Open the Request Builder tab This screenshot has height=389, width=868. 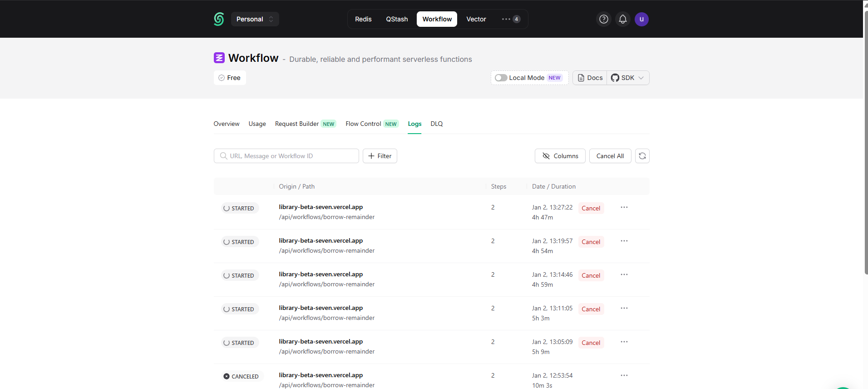[x=306, y=124]
